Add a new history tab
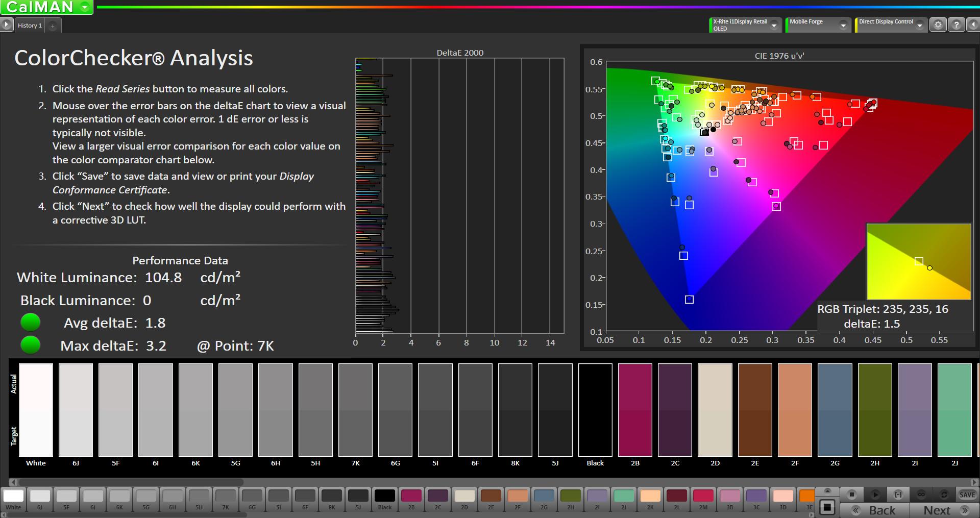980x518 pixels. tap(53, 26)
